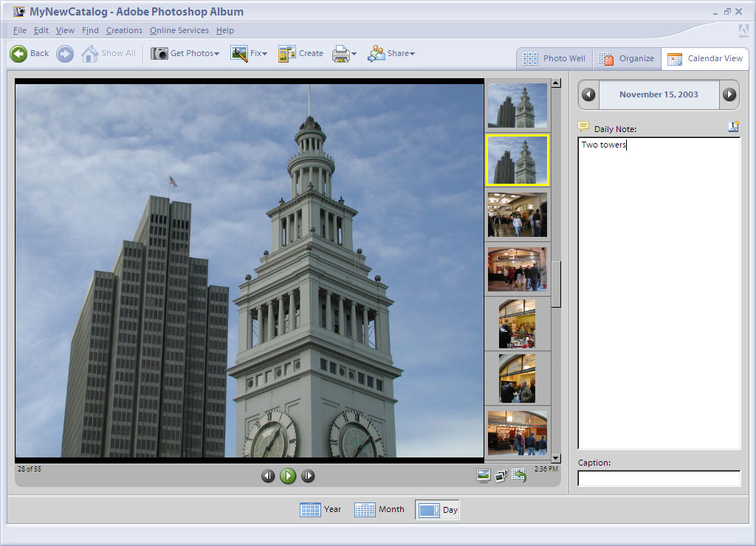Expand the Share dropdown

point(391,53)
